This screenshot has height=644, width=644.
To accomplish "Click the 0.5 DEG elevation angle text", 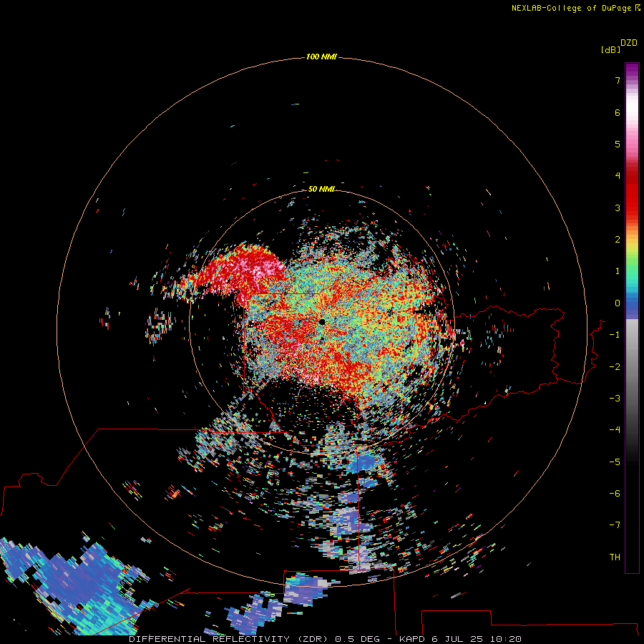I will point(356,639).
